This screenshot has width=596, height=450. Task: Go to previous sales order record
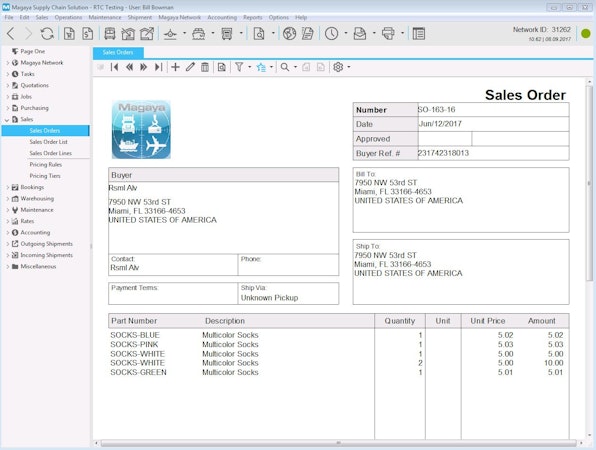(x=129, y=67)
